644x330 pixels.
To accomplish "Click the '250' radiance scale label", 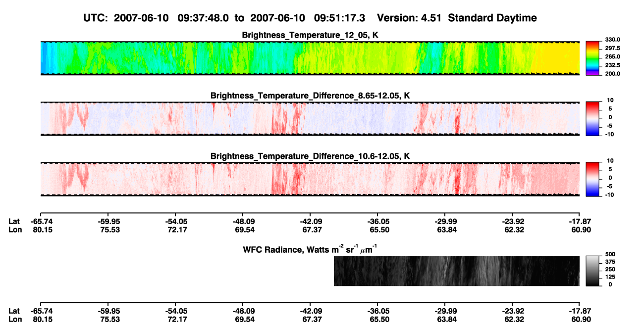I will click(x=610, y=269).
